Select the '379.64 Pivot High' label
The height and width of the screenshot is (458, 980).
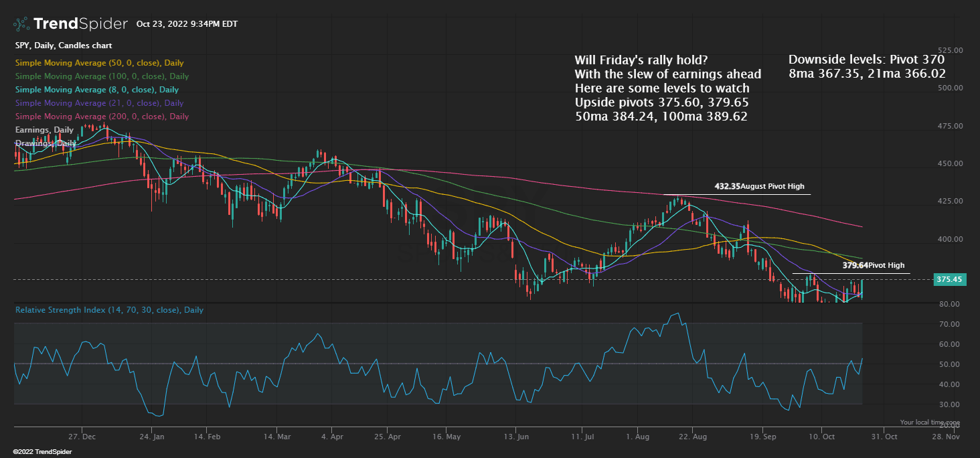pyautogui.click(x=873, y=265)
